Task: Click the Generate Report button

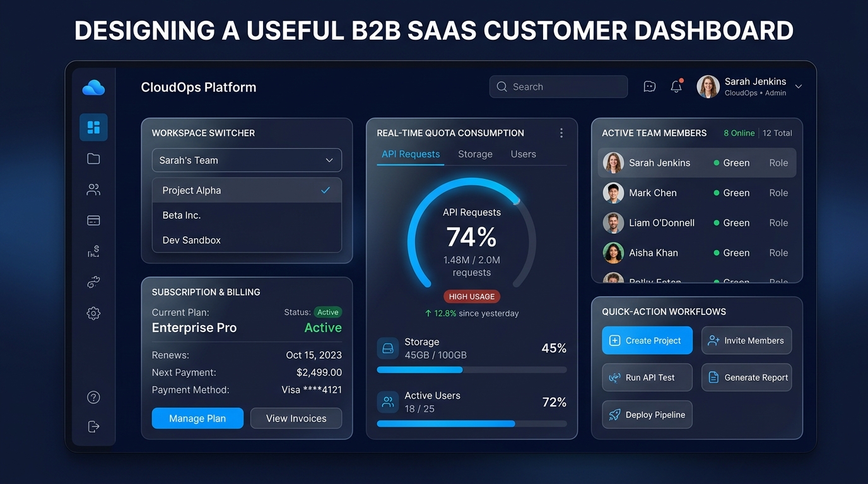Action: [x=747, y=377]
